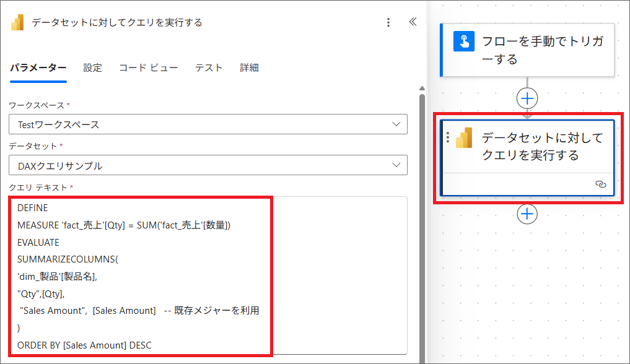Expand the データセット dropdown
630x364 pixels.
[x=208, y=165]
